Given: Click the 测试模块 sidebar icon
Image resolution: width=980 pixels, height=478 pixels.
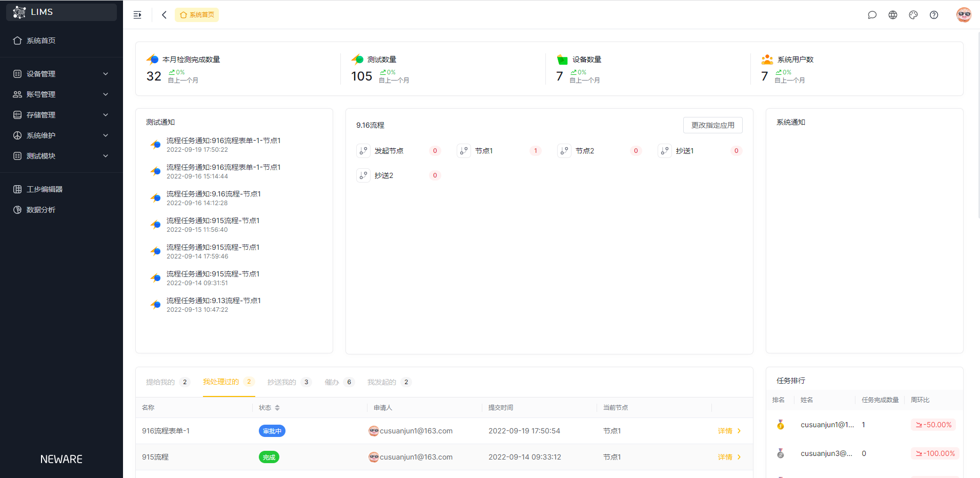Looking at the screenshot, I should pyautogui.click(x=17, y=156).
